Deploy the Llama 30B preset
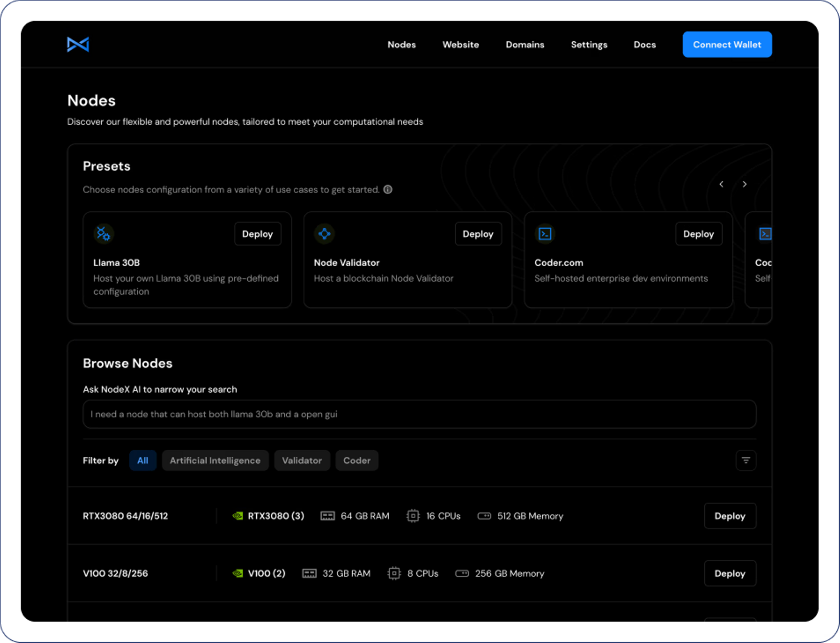Viewport: 840px width, 643px height. click(x=258, y=234)
